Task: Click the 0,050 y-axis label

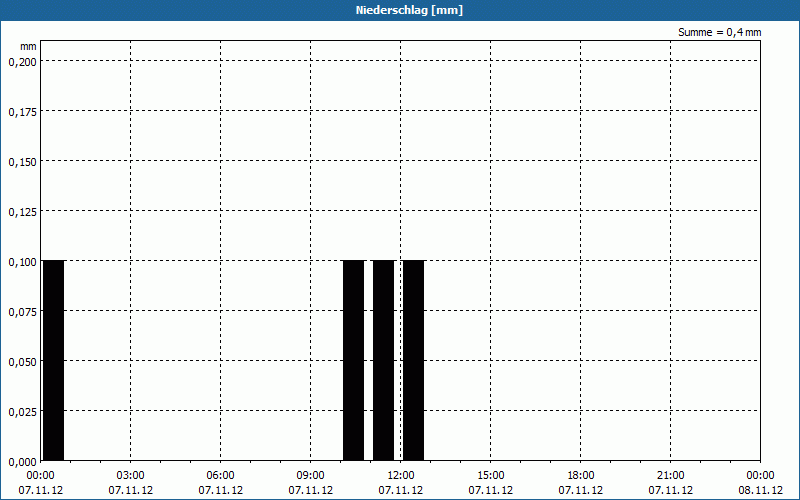Action: click(22, 362)
